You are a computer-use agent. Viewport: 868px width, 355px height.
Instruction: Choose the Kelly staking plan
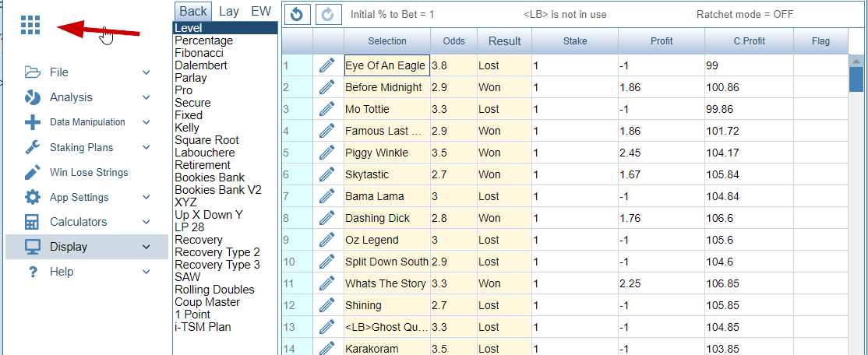(x=187, y=128)
